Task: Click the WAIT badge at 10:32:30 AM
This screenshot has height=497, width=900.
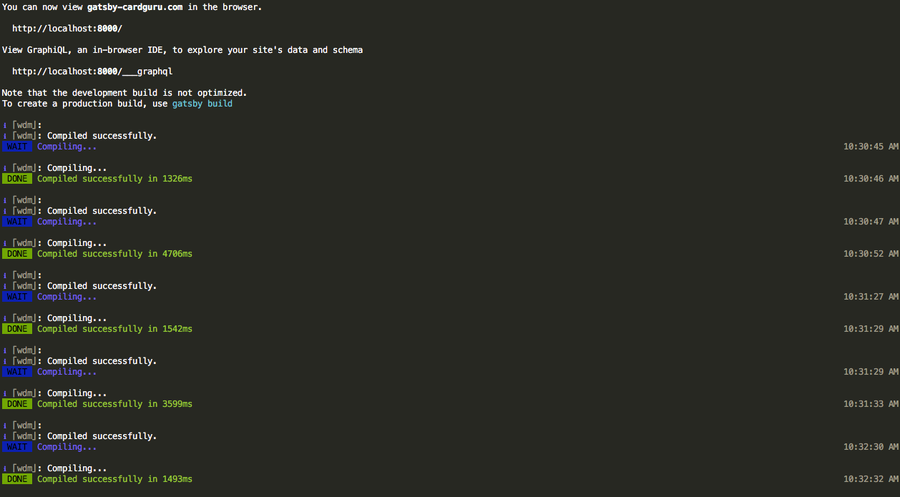Action: (x=17, y=446)
